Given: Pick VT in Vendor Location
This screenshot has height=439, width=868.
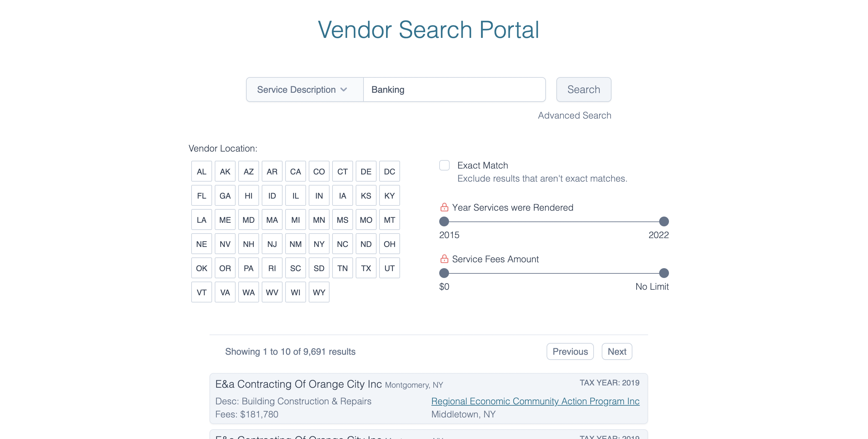Looking at the screenshot, I should (202, 292).
